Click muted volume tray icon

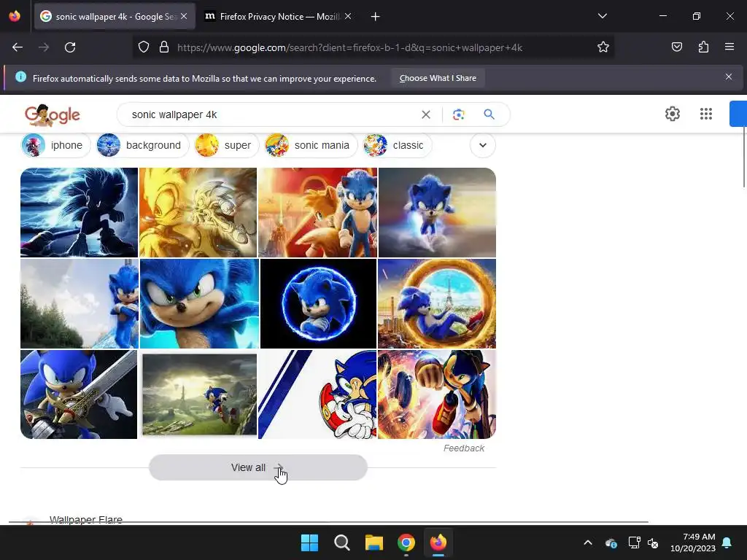(653, 542)
